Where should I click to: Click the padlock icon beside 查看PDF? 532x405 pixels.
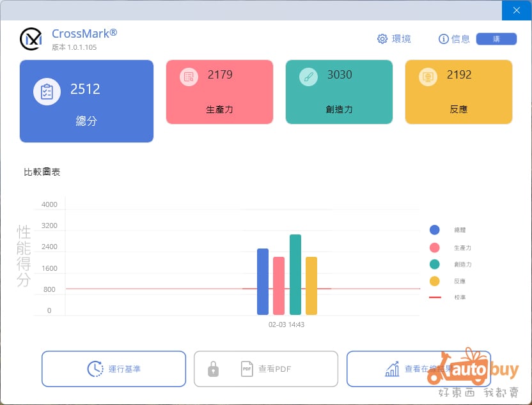pyautogui.click(x=213, y=369)
